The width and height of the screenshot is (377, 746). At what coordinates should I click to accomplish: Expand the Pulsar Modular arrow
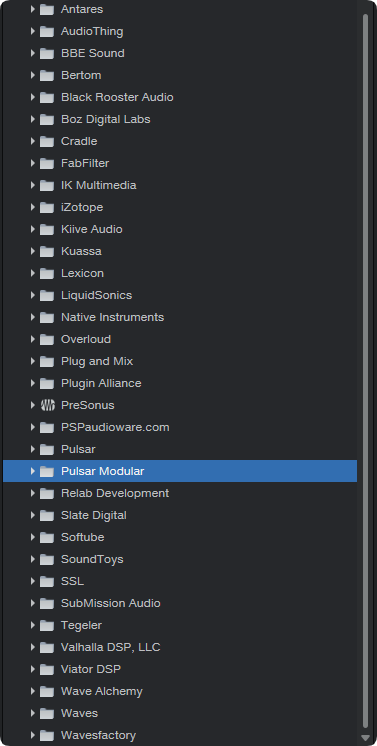pyautogui.click(x=33, y=471)
